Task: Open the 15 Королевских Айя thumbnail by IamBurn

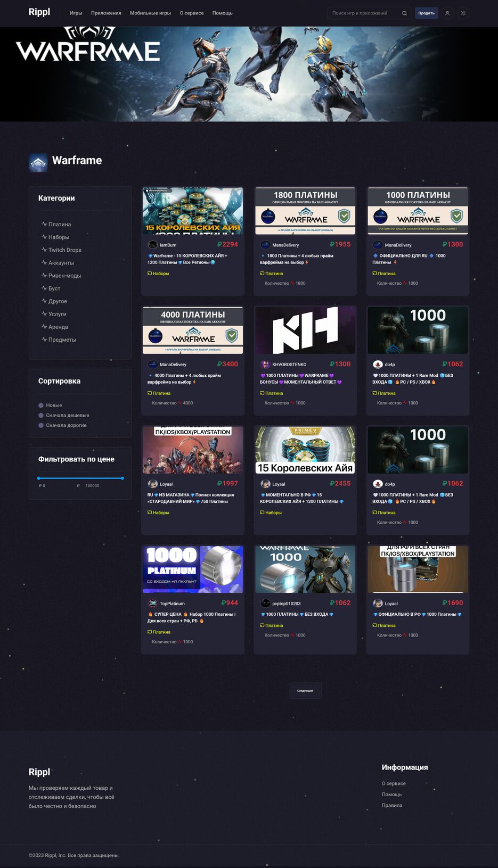Action: pyautogui.click(x=193, y=211)
